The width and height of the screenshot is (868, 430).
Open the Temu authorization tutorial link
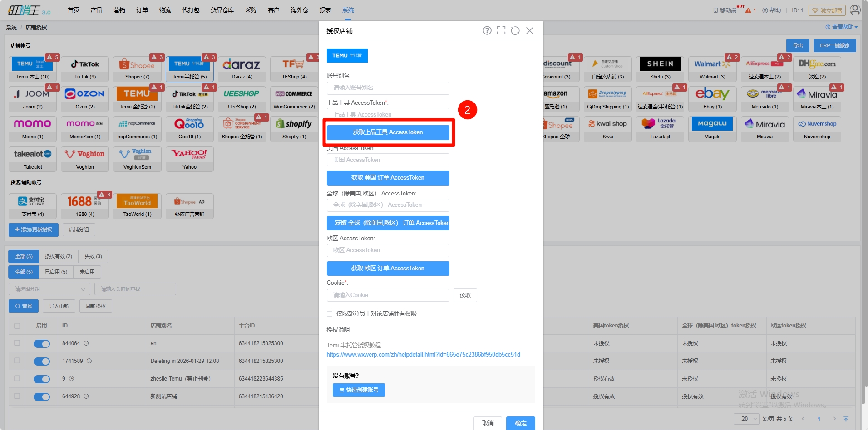(423, 355)
